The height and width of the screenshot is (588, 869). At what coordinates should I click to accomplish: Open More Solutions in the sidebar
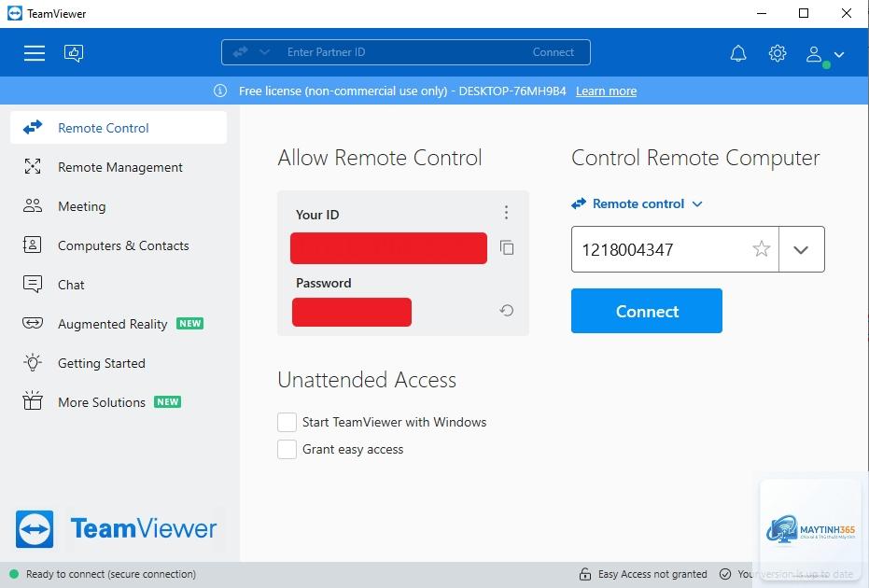click(x=119, y=402)
